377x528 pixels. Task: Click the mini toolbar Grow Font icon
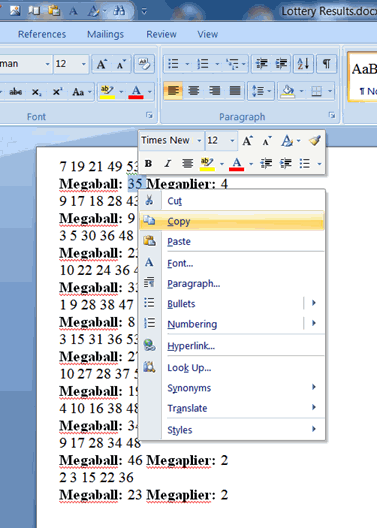[247, 140]
